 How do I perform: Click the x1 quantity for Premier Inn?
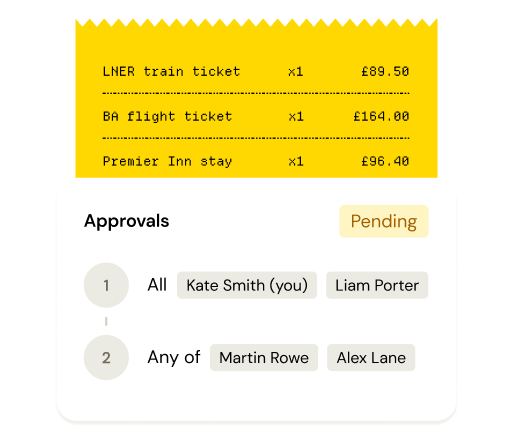[x=296, y=162]
